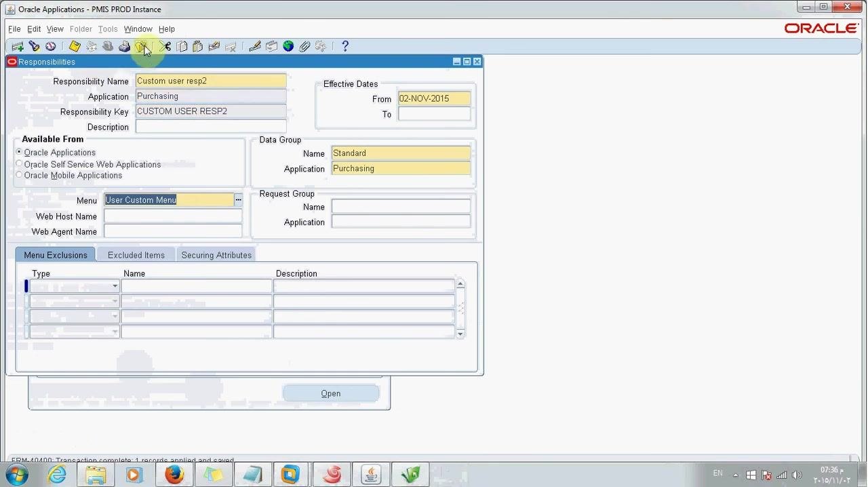This screenshot has width=868, height=487.
Task: Open Firefox from the taskbar
Action: tap(174, 474)
